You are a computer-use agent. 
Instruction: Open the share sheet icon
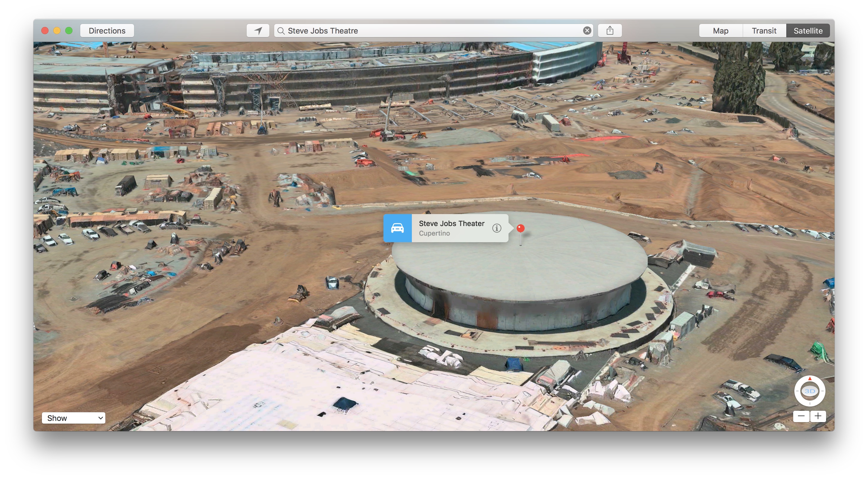[610, 30]
